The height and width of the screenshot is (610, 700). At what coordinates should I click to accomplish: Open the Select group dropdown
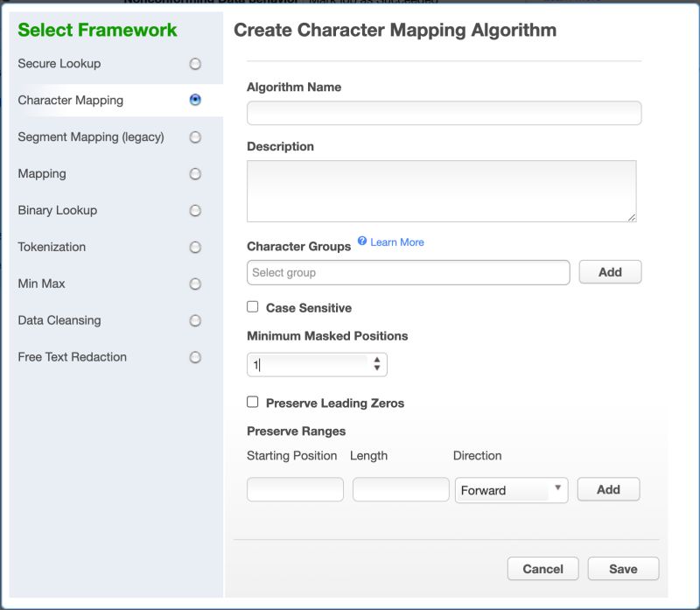click(408, 272)
